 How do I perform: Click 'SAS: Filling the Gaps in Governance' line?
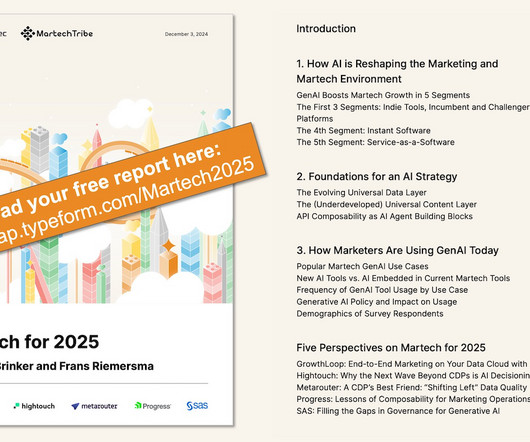point(398,411)
